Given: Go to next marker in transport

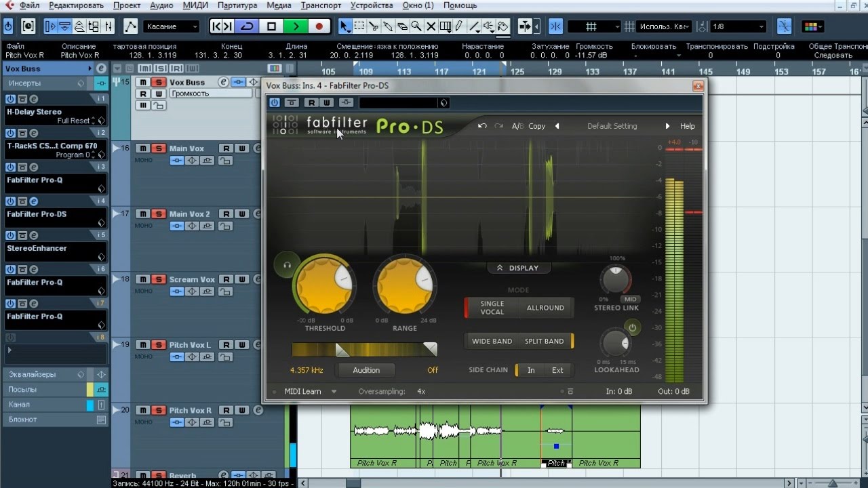Looking at the screenshot, I should pos(228,26).
